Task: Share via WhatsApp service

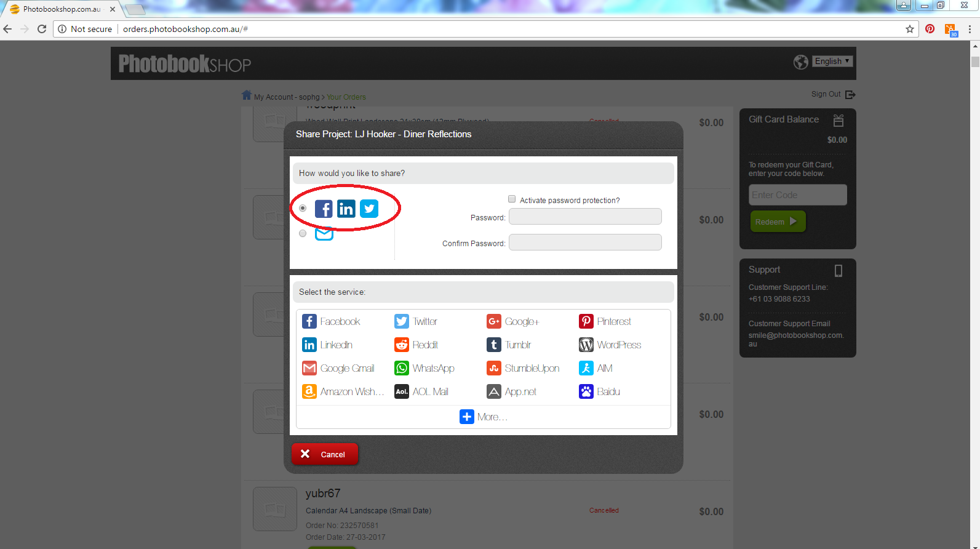Action: (x=424, y=368)
